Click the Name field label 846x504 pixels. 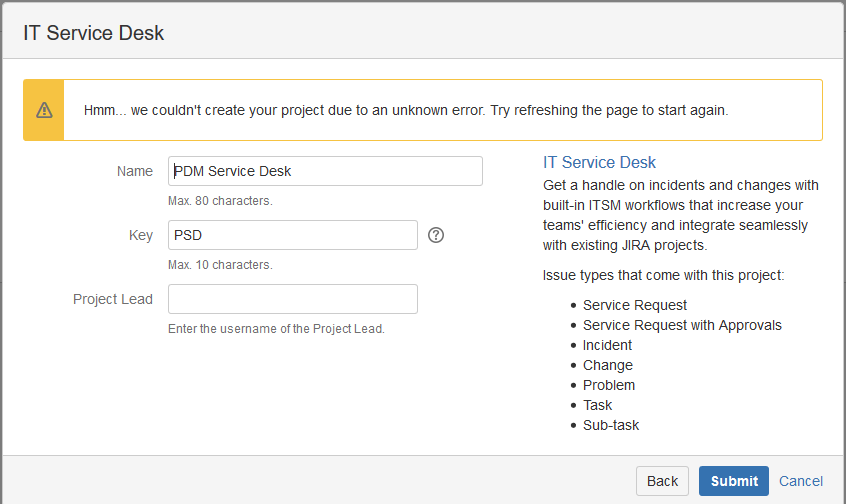pyautogui.click(x=135, y=171)
